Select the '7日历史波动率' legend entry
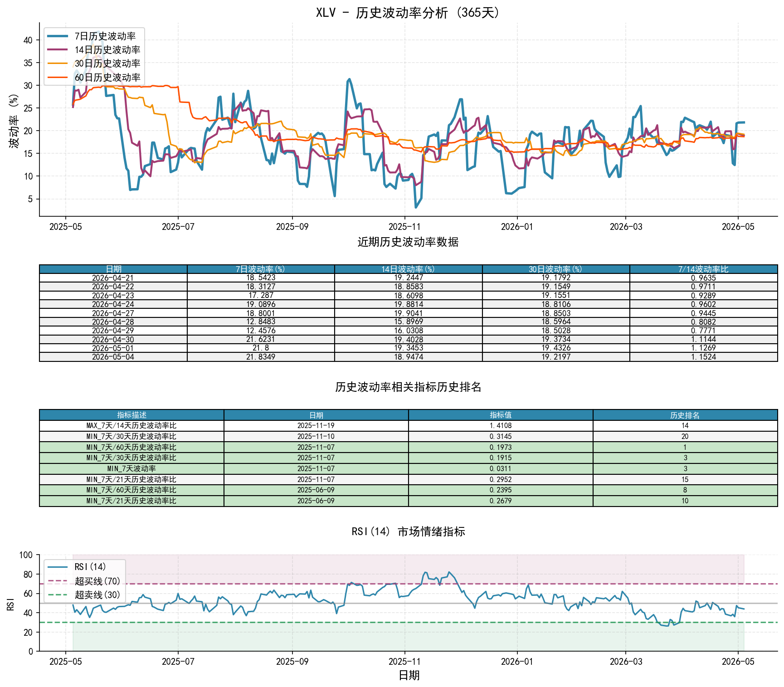Image resolution: width=784 pixels, height=687 pixels. [x=94, y=36]
